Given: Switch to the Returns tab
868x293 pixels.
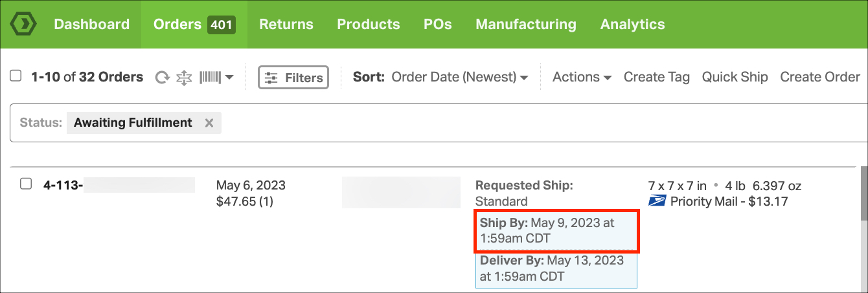Looking at the screenshot, I should (x=286, y=24).
